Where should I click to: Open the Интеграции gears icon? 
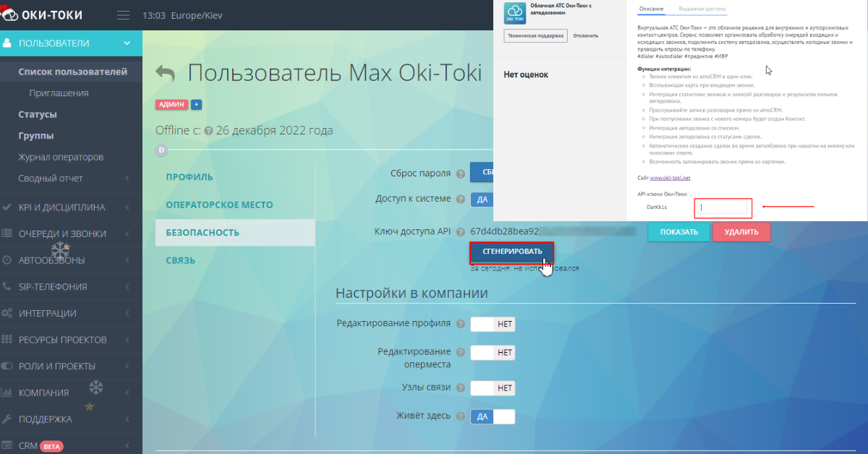point(8,312)
